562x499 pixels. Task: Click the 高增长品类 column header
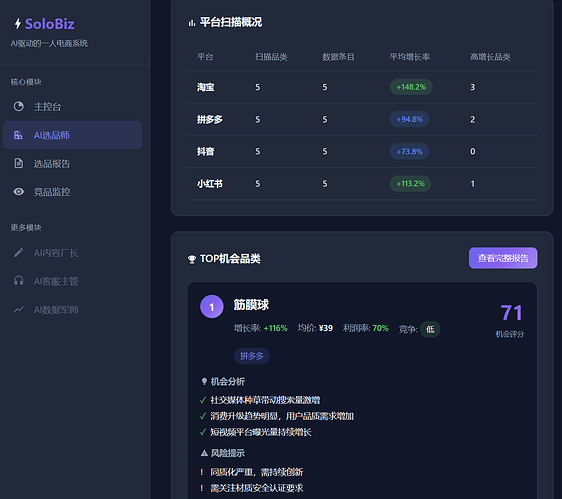[x=490, y=57]
